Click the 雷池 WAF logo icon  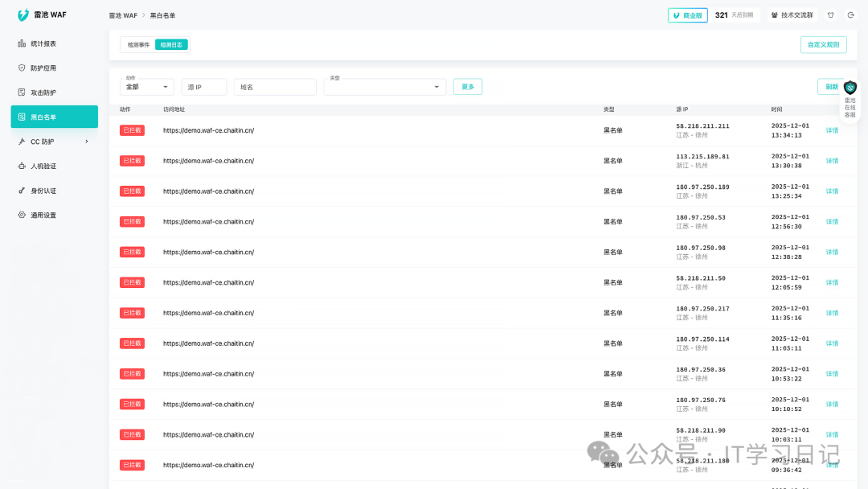tap(23, 15)
